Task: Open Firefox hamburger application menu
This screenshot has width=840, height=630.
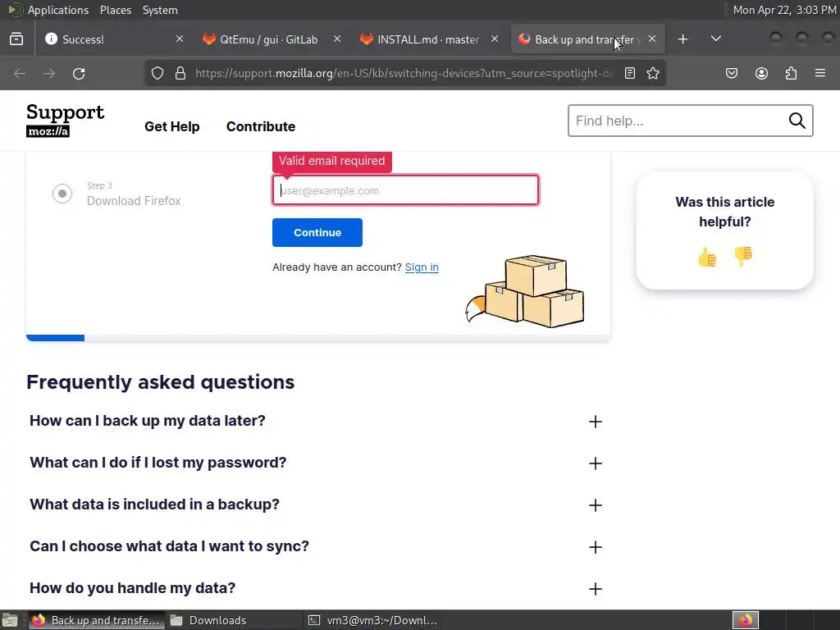Action: pos(820,73)
